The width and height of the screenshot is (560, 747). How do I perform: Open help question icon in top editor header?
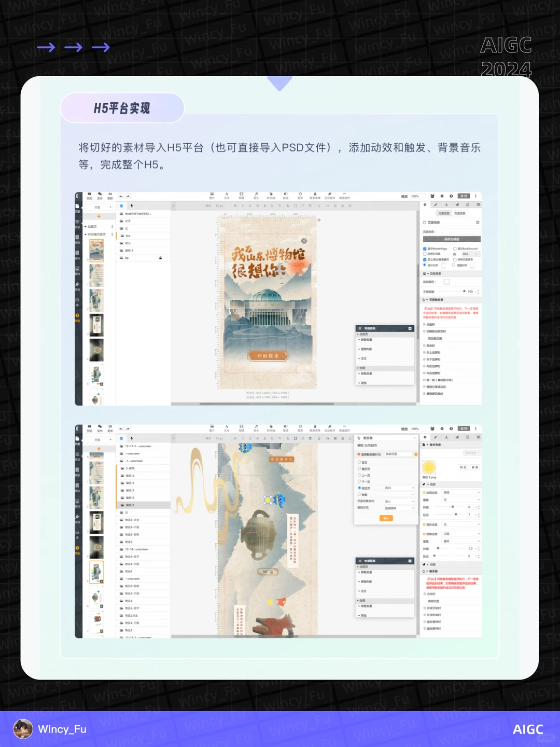[451, 196]
